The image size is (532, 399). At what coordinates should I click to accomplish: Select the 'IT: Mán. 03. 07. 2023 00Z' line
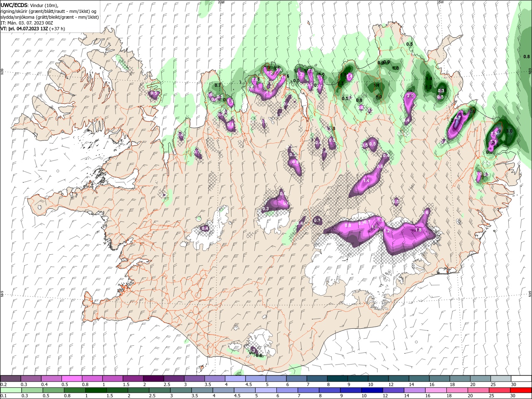(27, 23)
